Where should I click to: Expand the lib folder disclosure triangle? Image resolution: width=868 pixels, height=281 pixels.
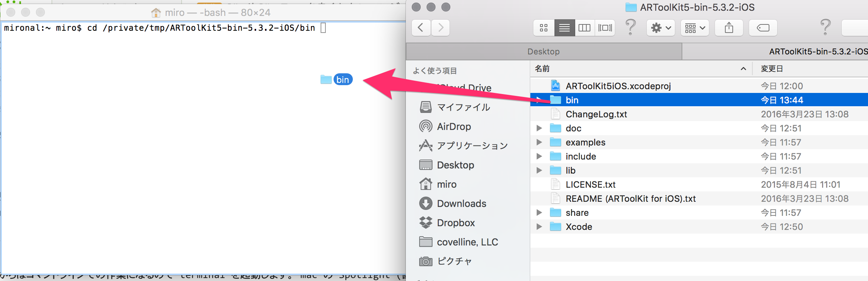pos(539,171)
